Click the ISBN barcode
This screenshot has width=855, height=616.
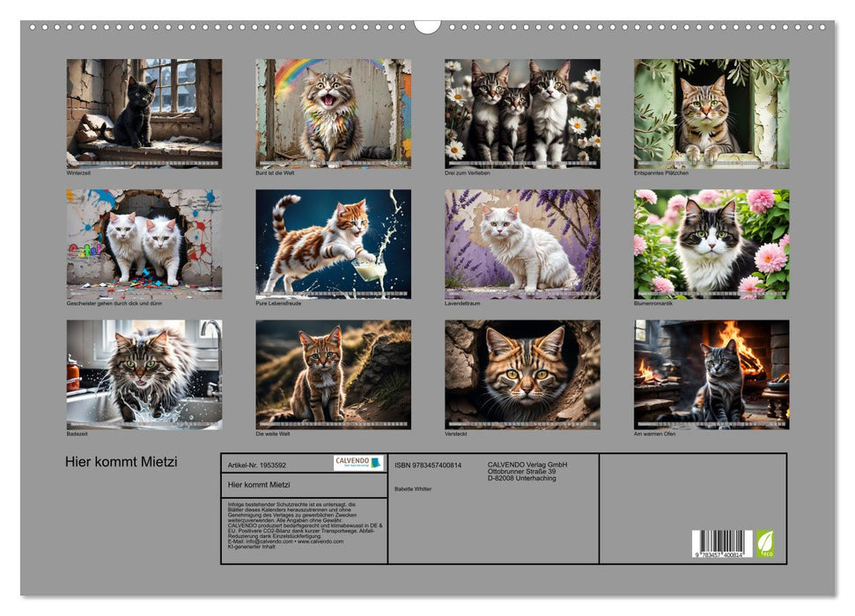722,543
